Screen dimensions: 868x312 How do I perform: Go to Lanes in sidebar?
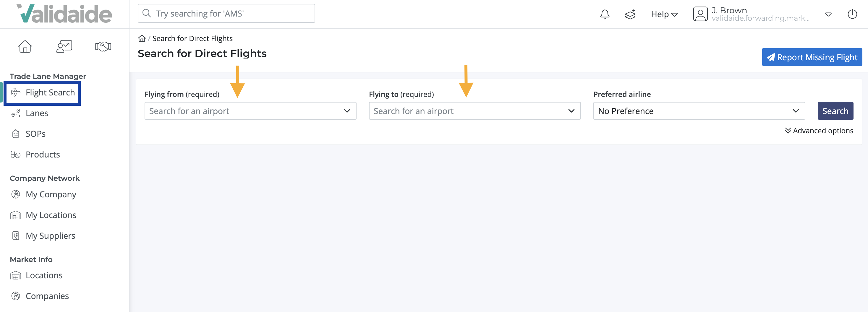pos(37,113)
